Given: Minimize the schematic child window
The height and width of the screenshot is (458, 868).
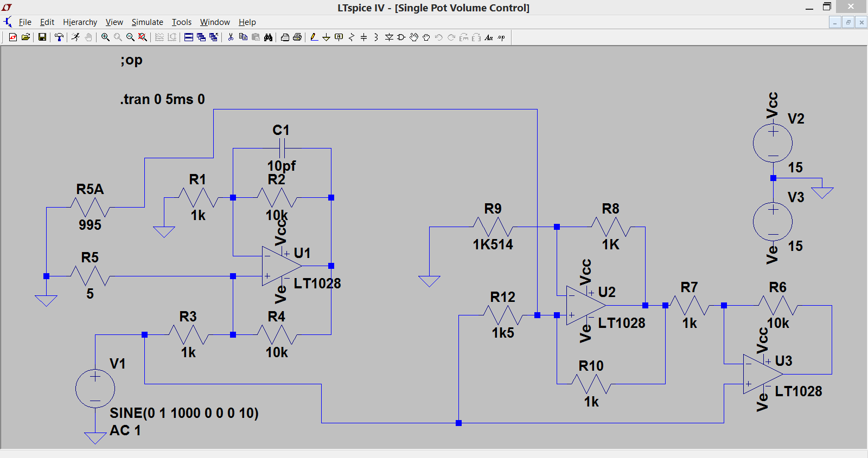Looking at the screenshot, I should [x=835, y=22].
